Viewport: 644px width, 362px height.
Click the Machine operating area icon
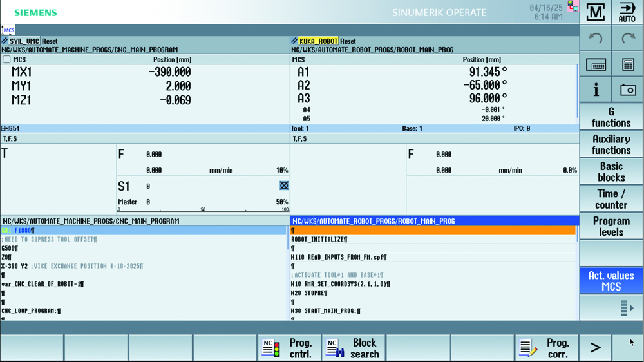[596, 12]
